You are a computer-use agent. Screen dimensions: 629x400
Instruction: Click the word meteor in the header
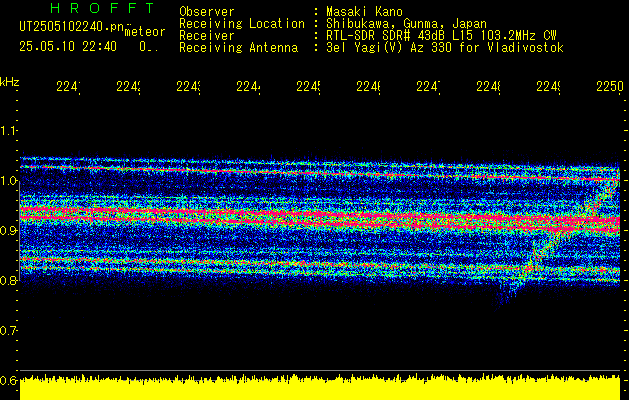pos(145,32)
